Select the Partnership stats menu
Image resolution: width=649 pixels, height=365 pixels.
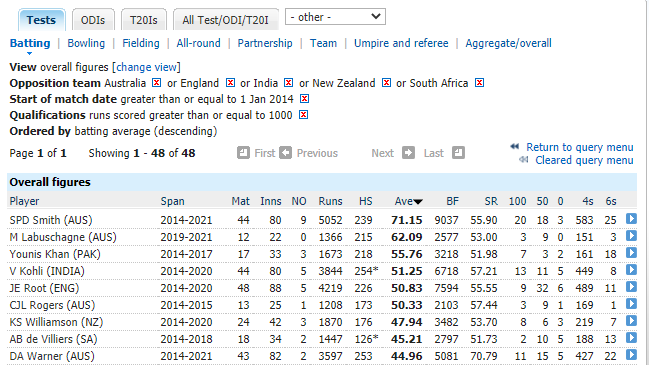coord(265,43)
